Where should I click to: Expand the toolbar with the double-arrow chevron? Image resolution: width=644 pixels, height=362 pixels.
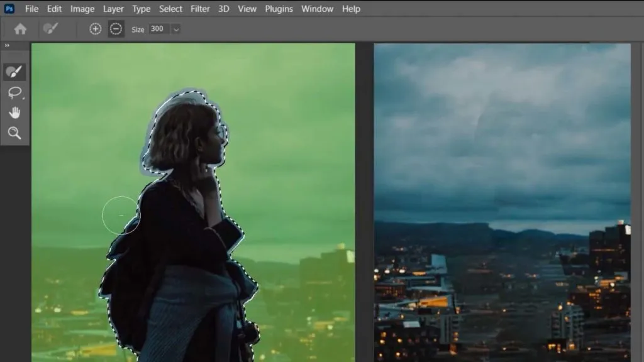click(x=7, y=45)
